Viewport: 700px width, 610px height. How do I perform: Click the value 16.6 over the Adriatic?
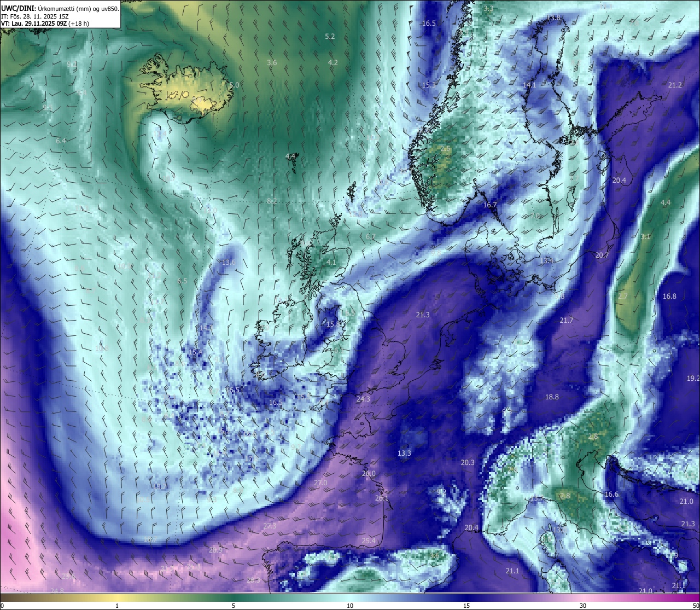coord(611,494)
